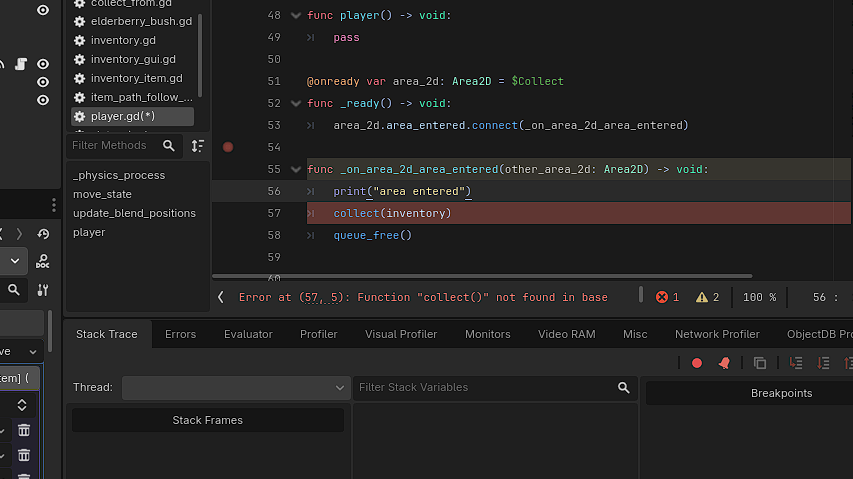Open the DOC documentation icon
The height and width of the screenshot is (479, 853).
[x=42, y=262]
